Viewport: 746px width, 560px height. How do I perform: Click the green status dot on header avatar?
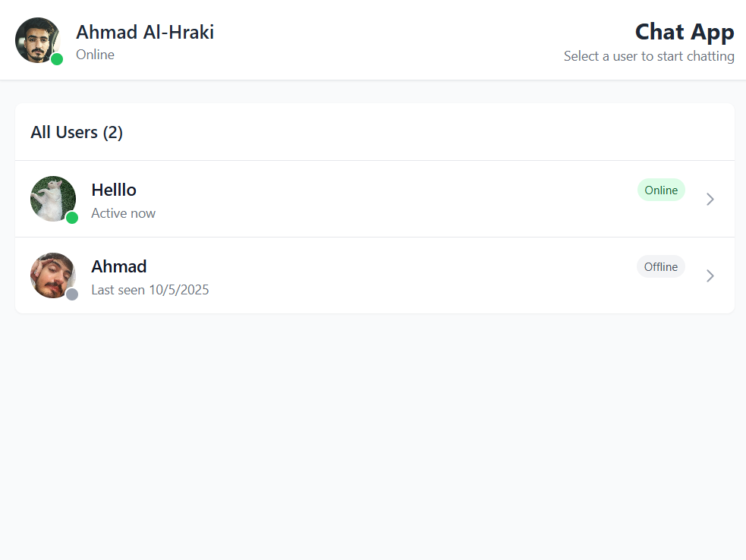click(57, 59)
